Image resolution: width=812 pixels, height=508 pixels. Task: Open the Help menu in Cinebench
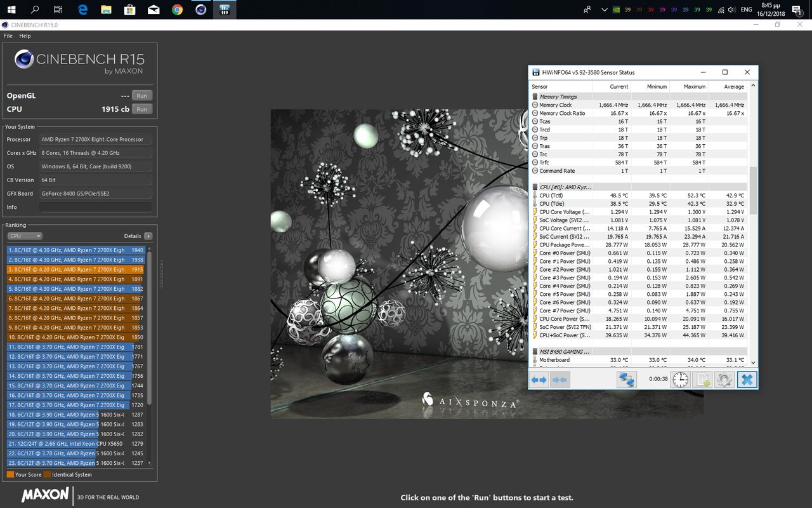[25, 36]
